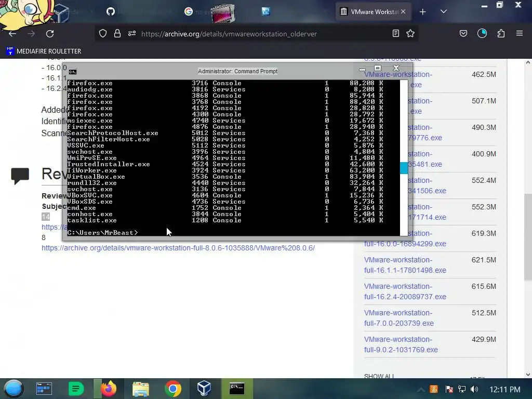Image resolution: width=532 pixels, height=399 pixels.
Task: Reload the current archive.org page
Action: (50, 34)
